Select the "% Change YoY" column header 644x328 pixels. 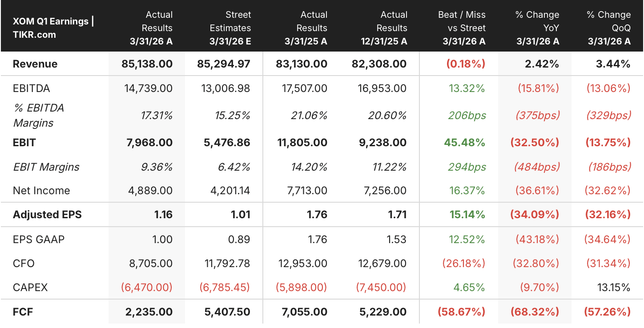[x=537, y=28]
